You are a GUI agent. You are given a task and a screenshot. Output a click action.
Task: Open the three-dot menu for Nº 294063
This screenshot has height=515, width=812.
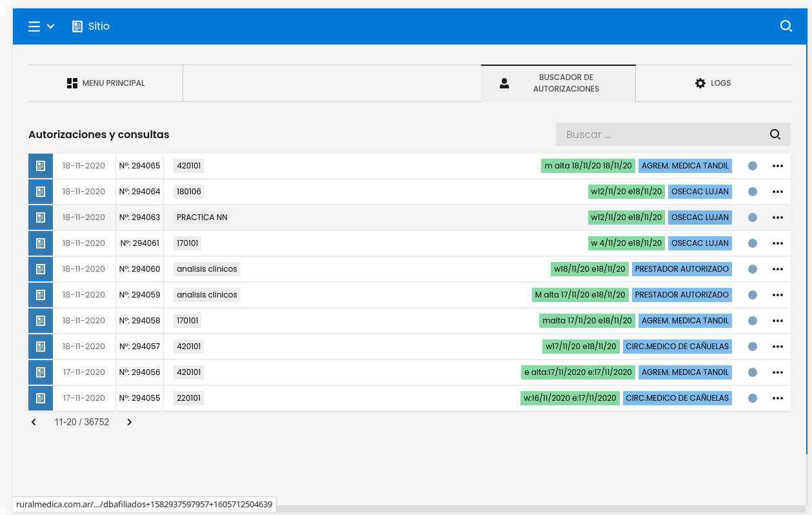778,217
